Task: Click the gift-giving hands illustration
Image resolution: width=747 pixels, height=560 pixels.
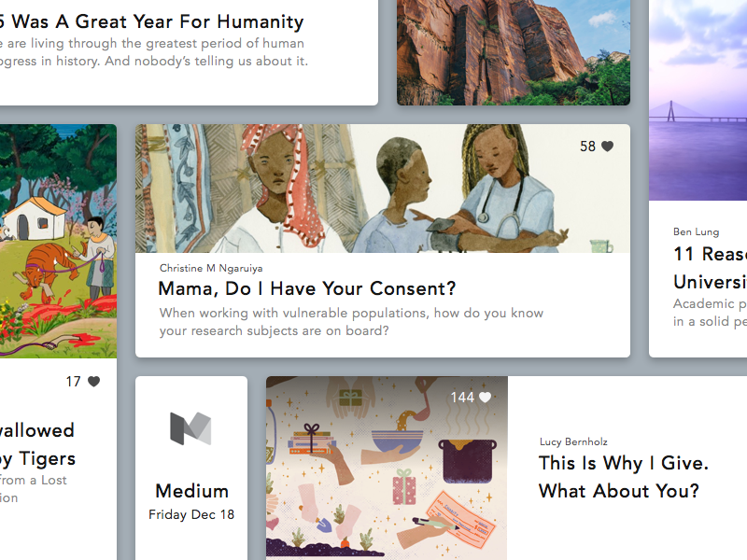Action: click(387, 467)
